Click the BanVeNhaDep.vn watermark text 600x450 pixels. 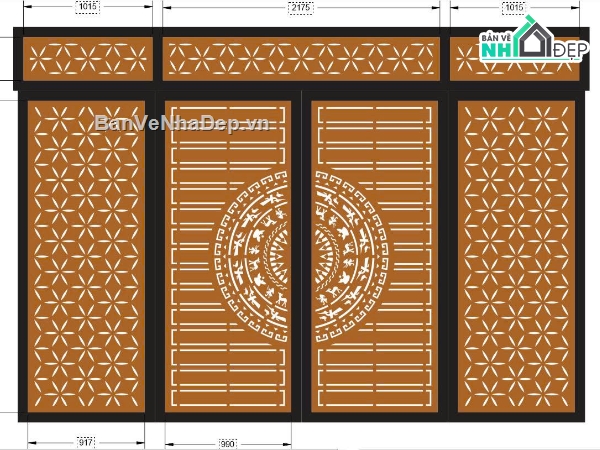click(184, 123)
